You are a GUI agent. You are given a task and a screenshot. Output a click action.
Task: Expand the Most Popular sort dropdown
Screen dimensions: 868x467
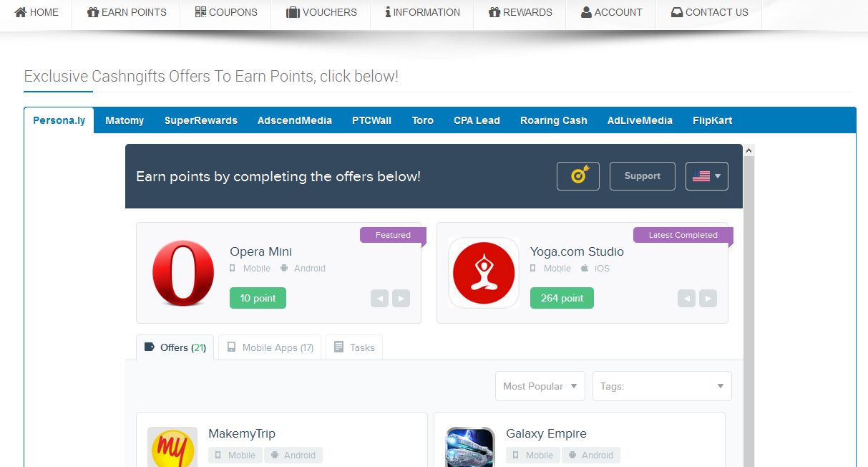click(x=540, y=386)
